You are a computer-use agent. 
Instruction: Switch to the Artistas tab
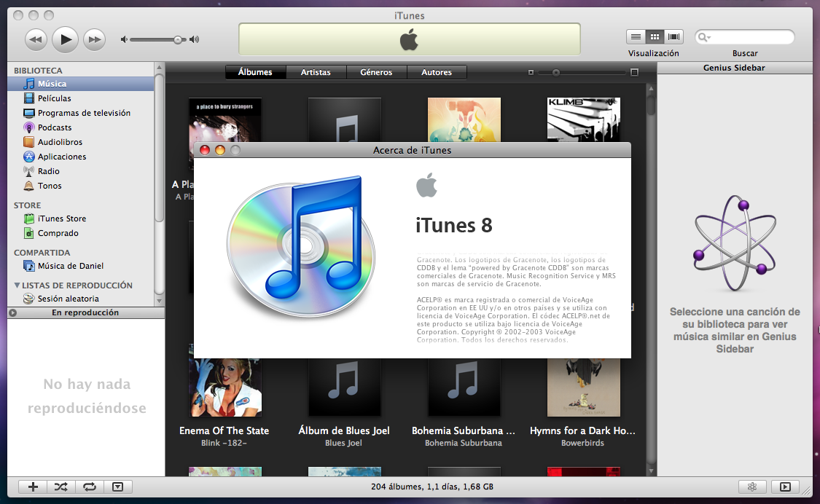[x=316, y=72]
